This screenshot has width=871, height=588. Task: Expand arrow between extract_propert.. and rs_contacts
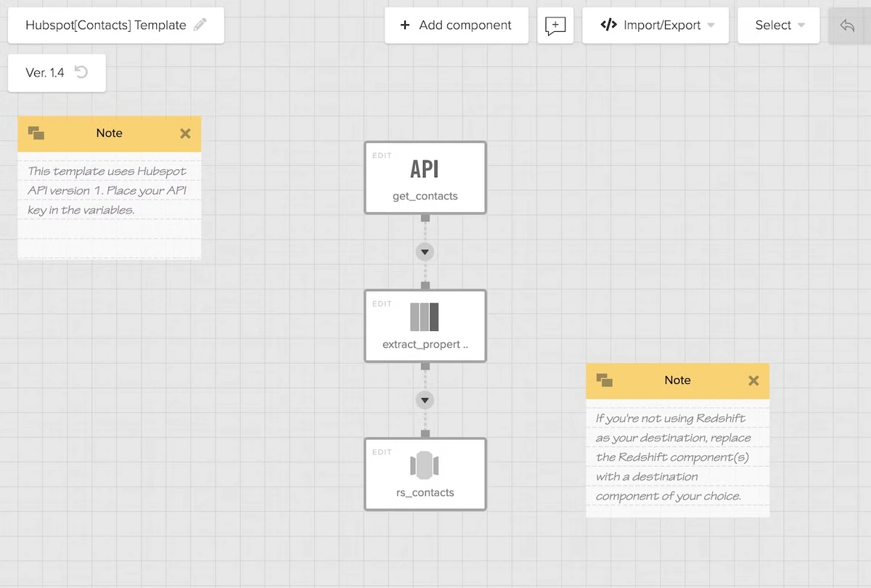(425, 400)
